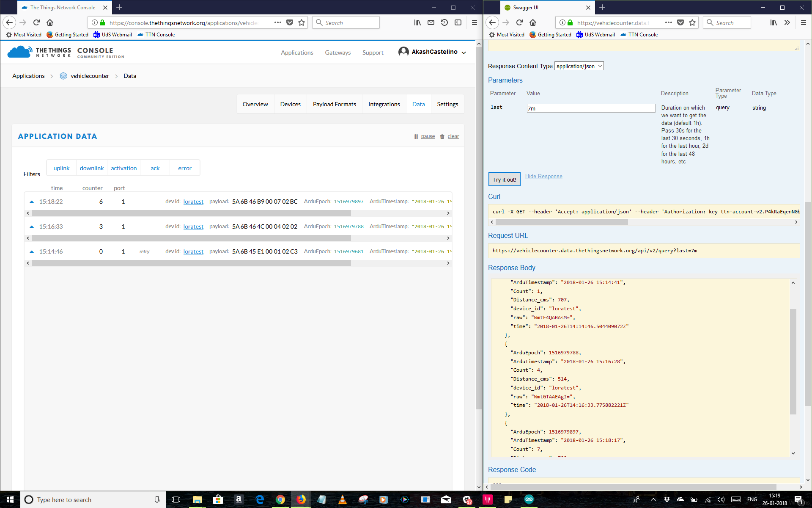This screenshot has width=812, height=508.
Task: Open history icon in left Firefox toolbar
Action: point(444,22)
